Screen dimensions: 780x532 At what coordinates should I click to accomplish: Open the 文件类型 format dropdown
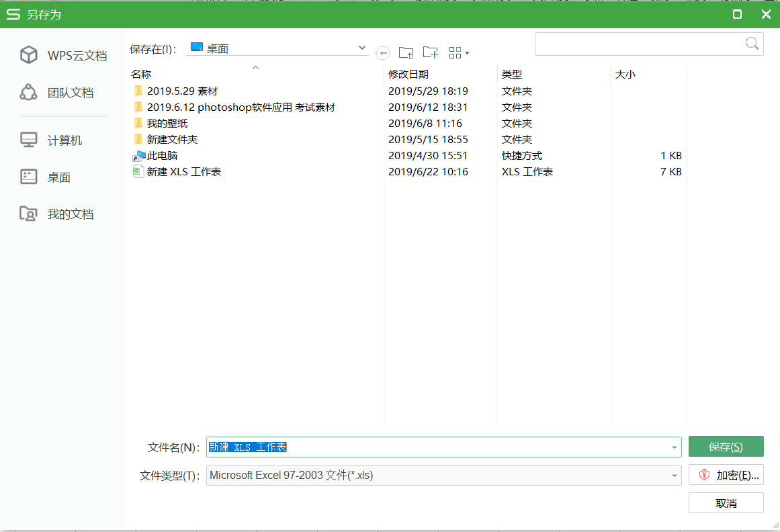(675, 475)
